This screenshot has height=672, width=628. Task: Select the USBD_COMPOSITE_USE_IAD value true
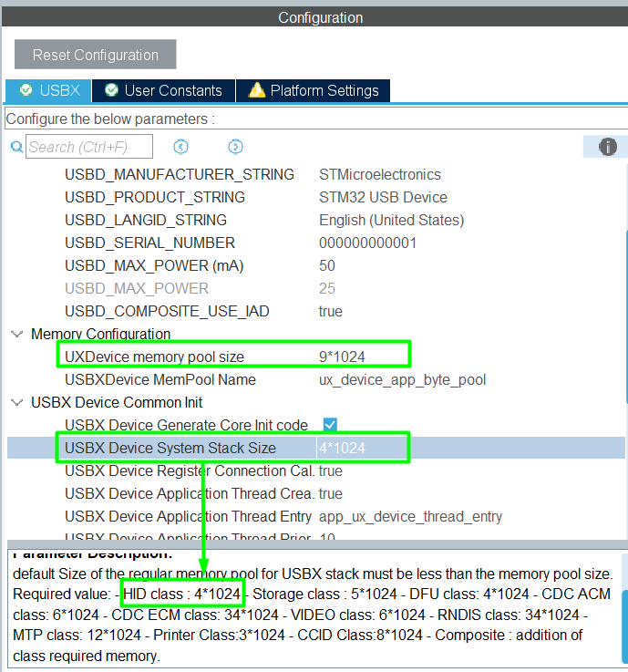click(x=331, y=311)
